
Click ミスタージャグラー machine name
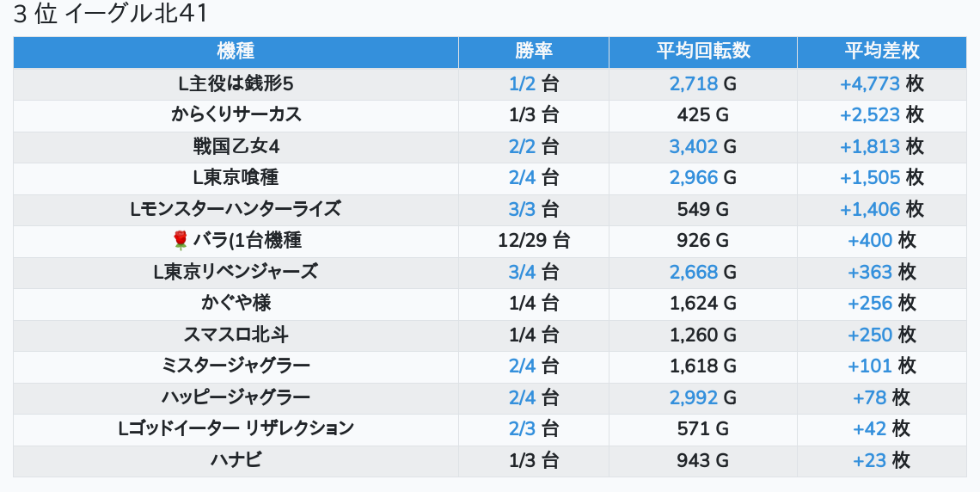pos(236,366)
